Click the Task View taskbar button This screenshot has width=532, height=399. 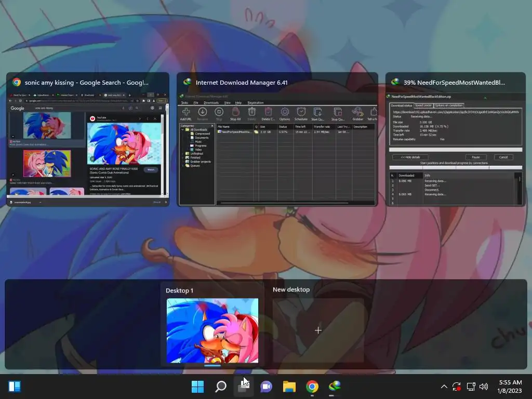(243, 387)
